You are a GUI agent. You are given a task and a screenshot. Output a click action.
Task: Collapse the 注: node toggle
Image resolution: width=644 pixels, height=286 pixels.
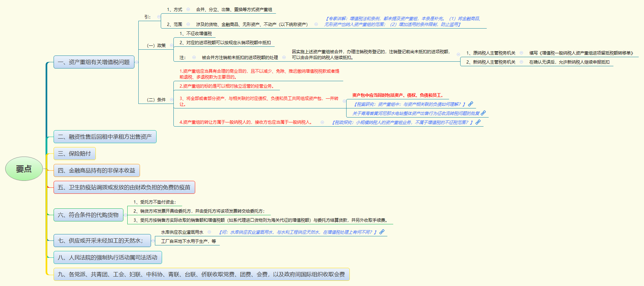point(194,57)
